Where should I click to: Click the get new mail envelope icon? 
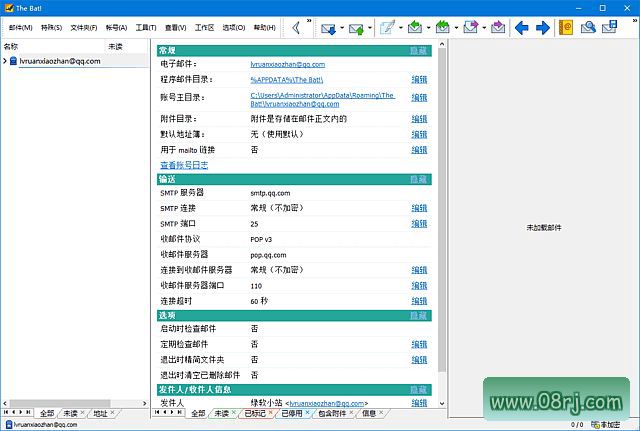click(x=328, y=28)
